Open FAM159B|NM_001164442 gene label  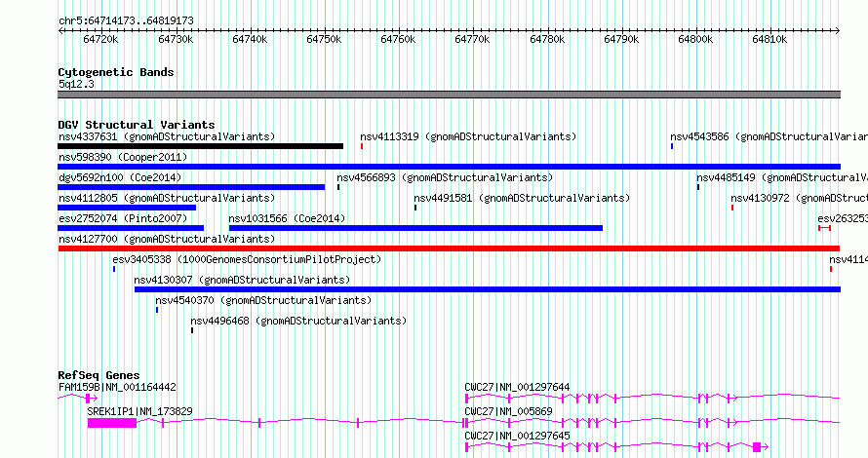117,387
